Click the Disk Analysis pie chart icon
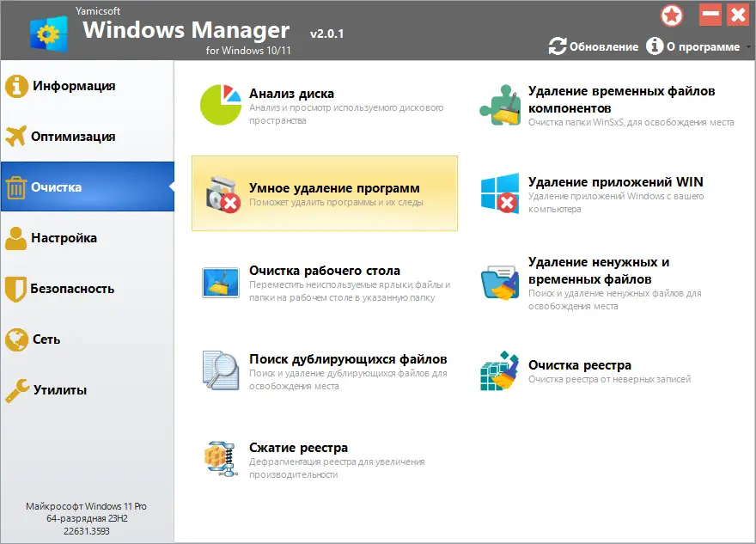 pos(222,105)
